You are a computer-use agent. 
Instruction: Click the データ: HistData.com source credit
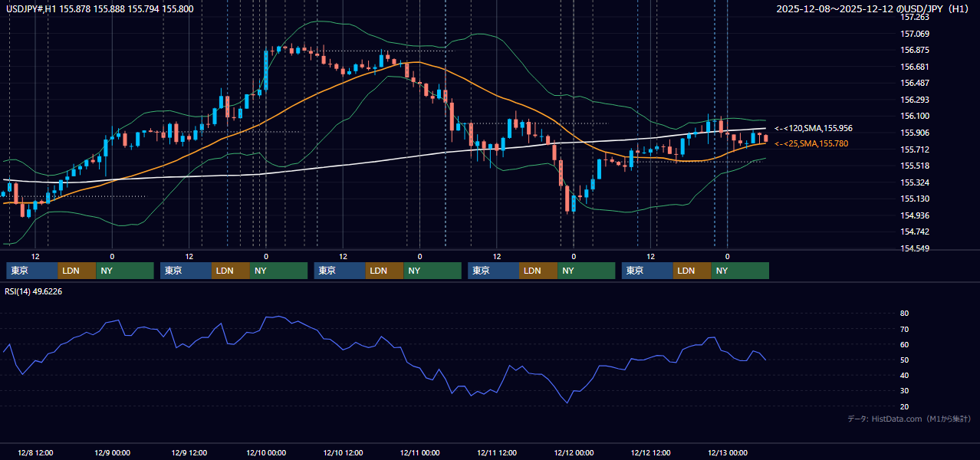click(909, 419)
